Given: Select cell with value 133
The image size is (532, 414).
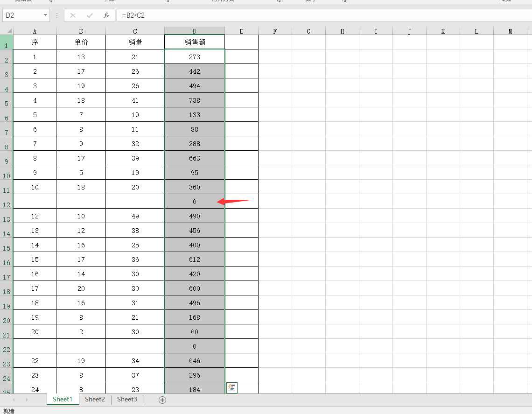Looking at the screenshot, I should click(x=195, y=115).
